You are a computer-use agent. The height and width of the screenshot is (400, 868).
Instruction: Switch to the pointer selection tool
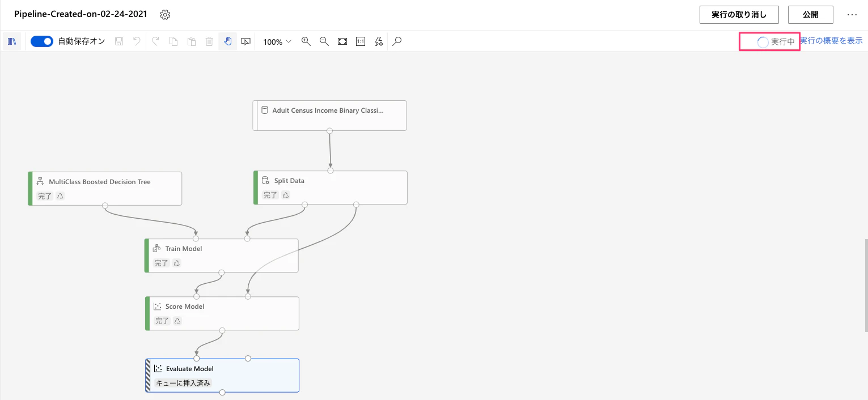click(x=245, y=41)
